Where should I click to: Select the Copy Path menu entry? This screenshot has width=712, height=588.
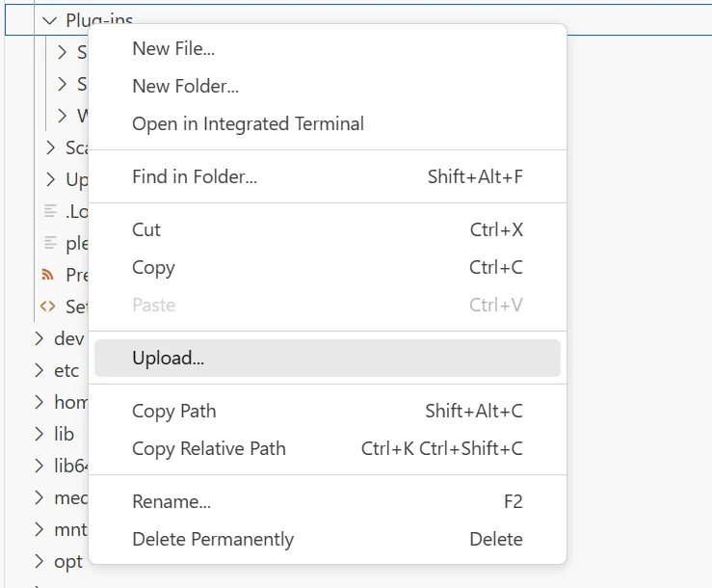174,412
